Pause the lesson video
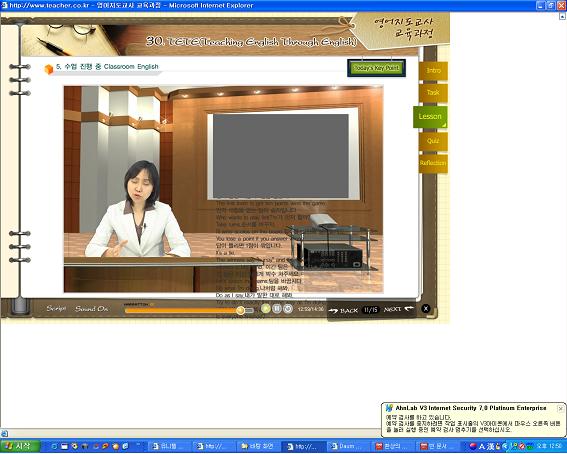Screen dimensions: 567x454 click(x=277, y=309)
